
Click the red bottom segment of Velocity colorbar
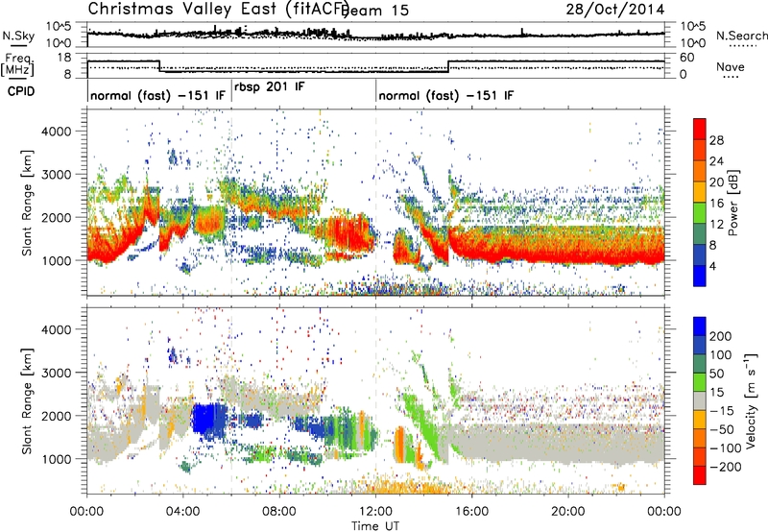tap(700, 475)
